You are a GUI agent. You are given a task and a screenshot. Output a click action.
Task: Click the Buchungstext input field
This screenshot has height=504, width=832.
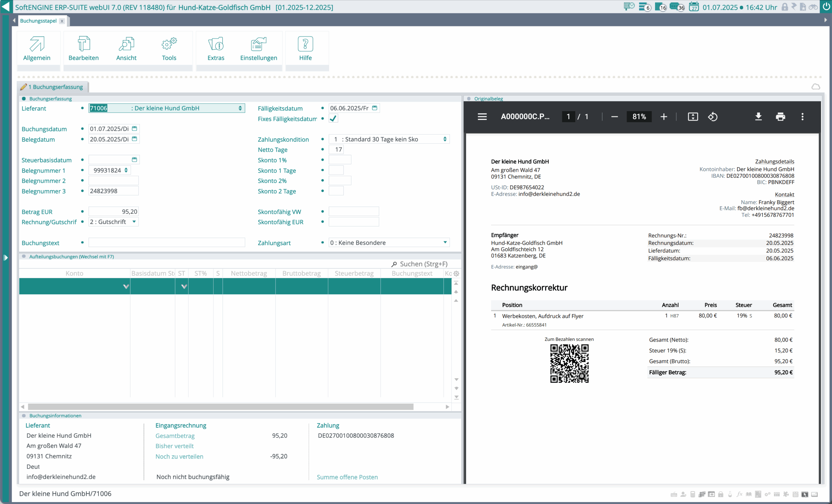coord(167,242)
